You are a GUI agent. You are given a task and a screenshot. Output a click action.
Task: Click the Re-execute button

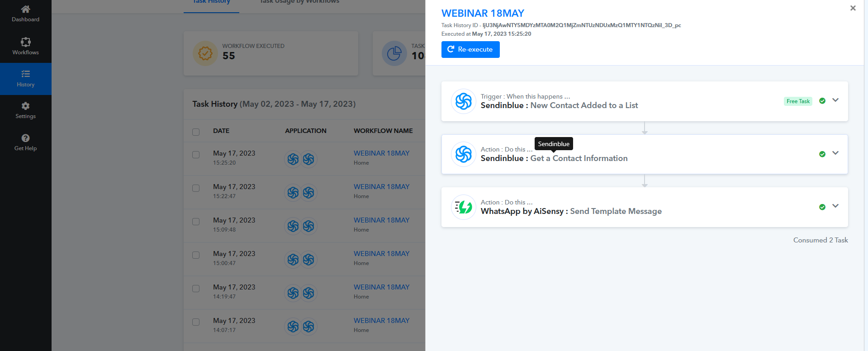pos(470,49)
